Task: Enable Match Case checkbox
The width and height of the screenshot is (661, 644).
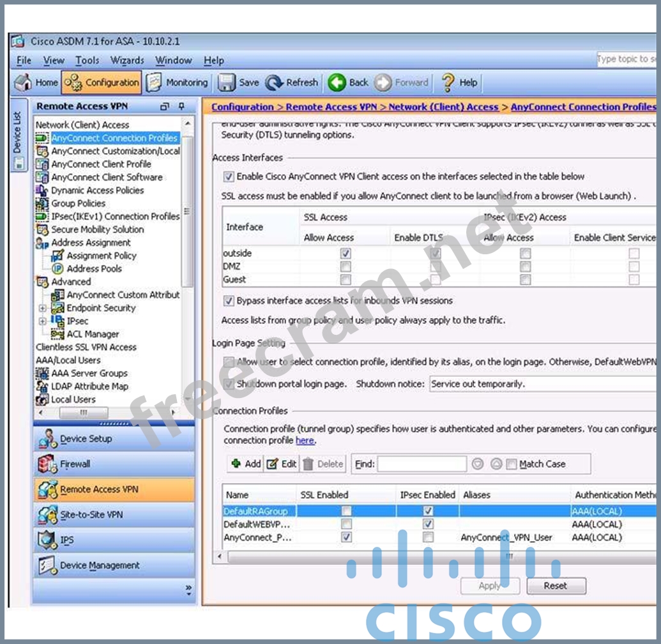Action: [511, 464]
